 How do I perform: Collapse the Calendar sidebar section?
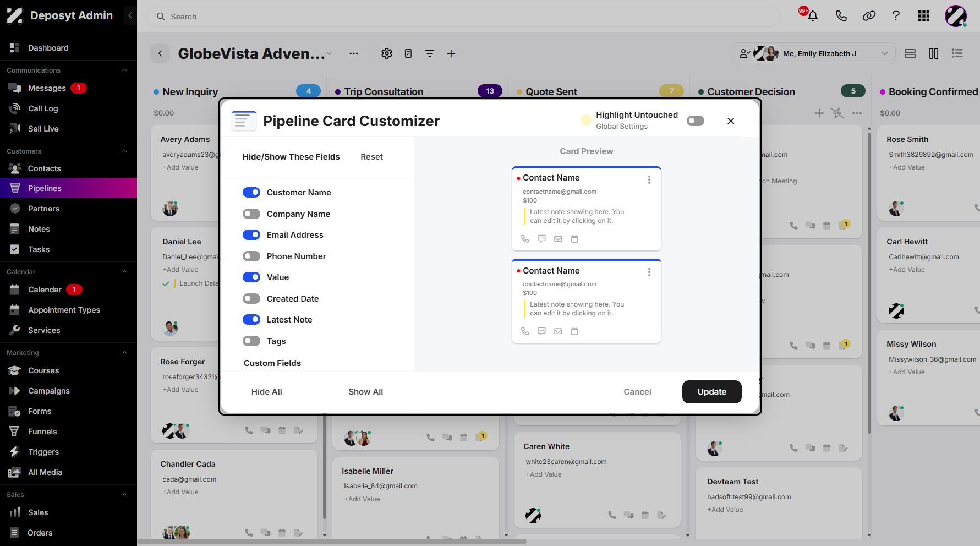[124, 271]
